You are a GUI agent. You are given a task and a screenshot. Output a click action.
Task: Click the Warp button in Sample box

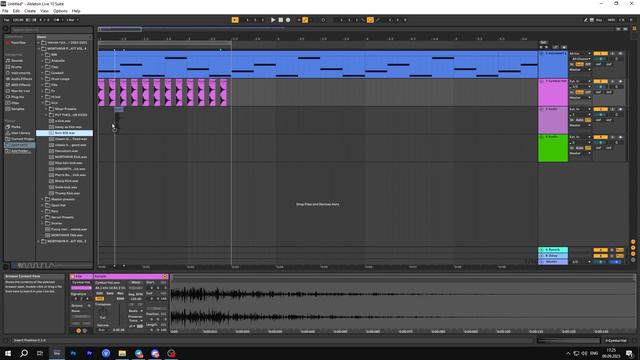pyautogui.click(x=136, y=282)
